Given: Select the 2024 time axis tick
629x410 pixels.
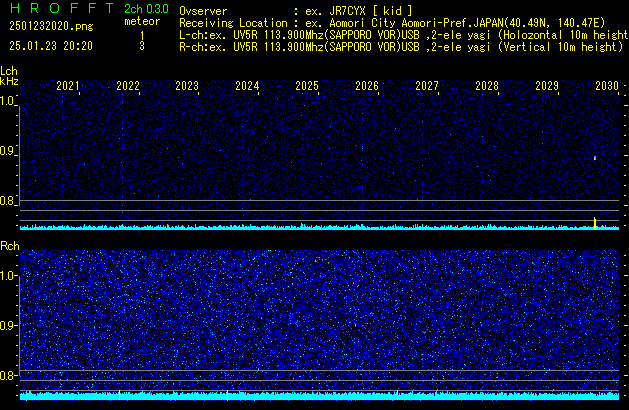Looking at the screenshot, I should (247, 86).
